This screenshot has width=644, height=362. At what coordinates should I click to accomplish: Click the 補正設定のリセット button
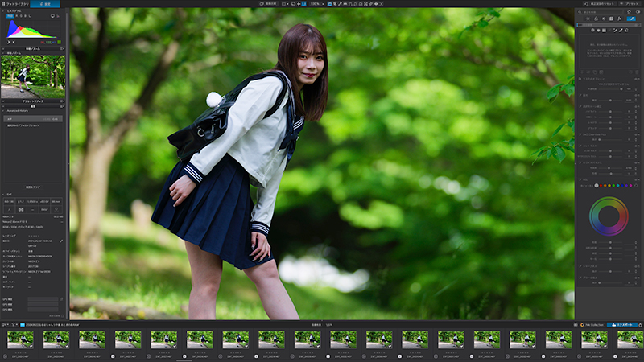(600, 4)
